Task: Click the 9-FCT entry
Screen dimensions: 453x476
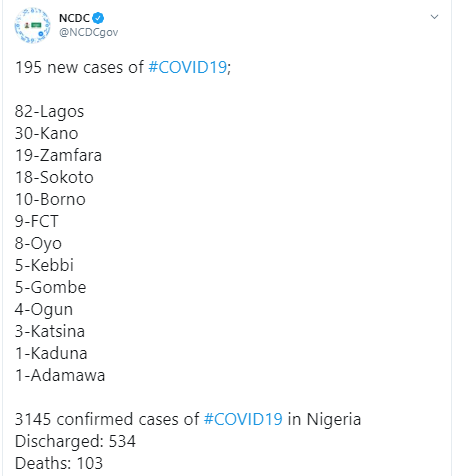Action: [x=37, y=221]
